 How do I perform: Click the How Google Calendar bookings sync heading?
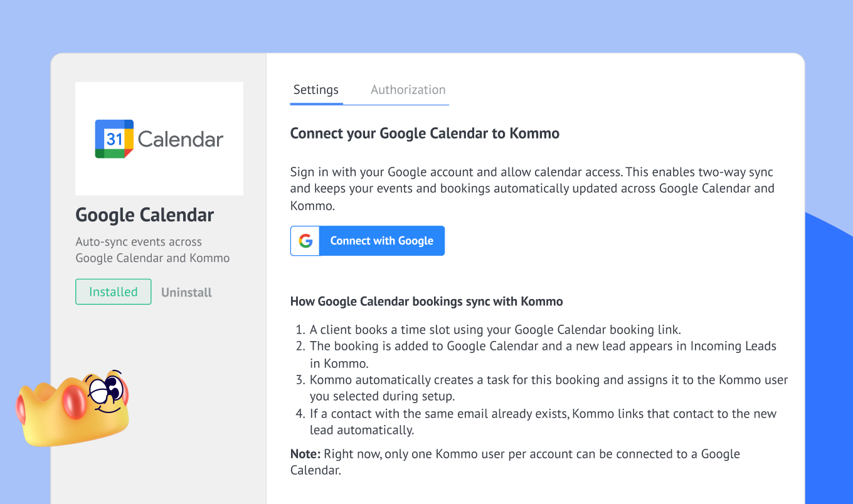pos(426,302)
